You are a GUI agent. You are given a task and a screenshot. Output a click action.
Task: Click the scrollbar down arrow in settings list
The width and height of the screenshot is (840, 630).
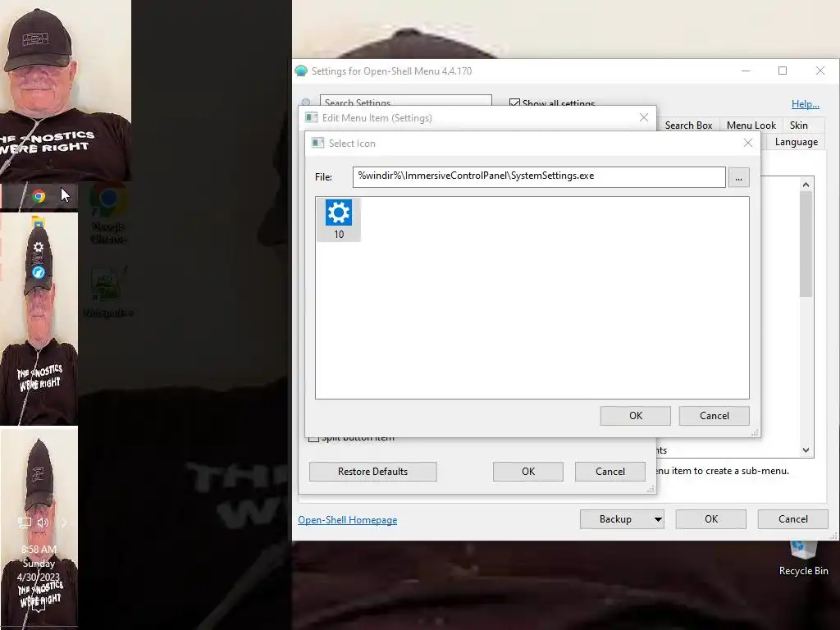click(x=806, y=450)
